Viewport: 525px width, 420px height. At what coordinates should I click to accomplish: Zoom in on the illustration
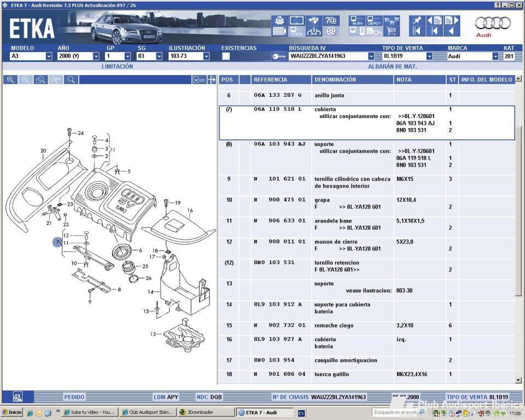pyautogui.click(x=11, y=80)
